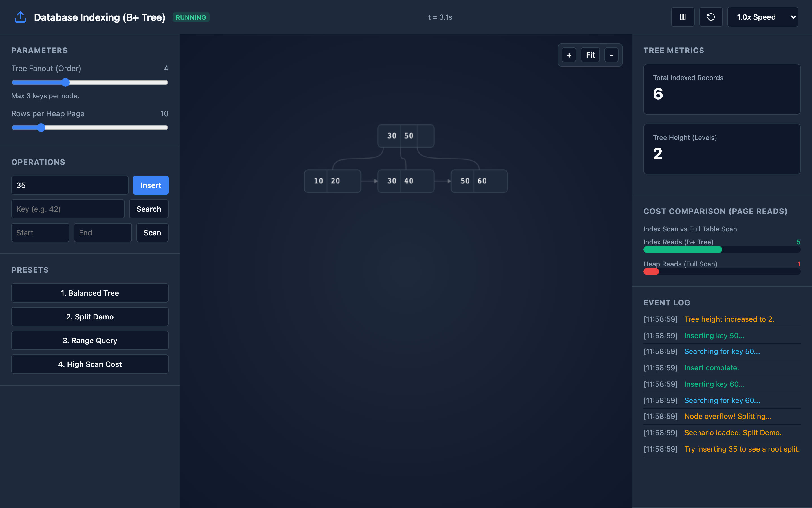Click the upload/export icon beside the title
Viewport: 812px width, 508px height.
click(x=20, y=17)
